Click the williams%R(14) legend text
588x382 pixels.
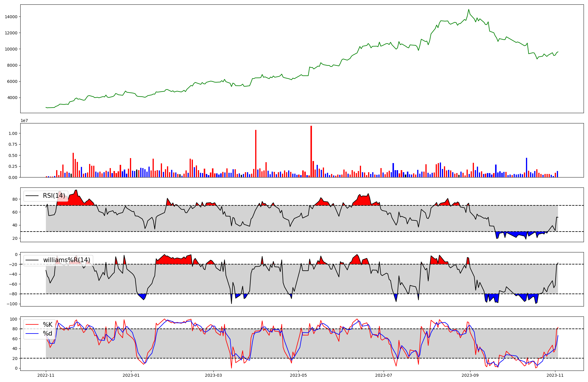[x=66, y=260]
